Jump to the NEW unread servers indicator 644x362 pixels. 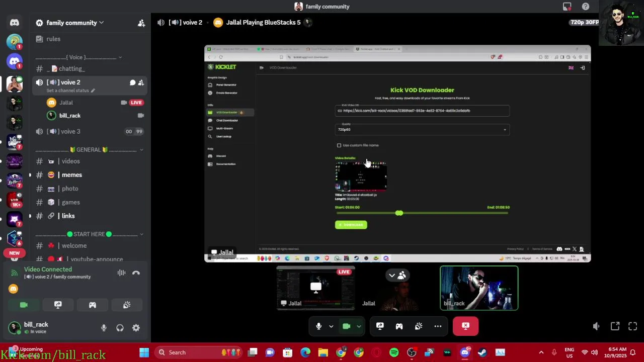click(x=14, y=253)
